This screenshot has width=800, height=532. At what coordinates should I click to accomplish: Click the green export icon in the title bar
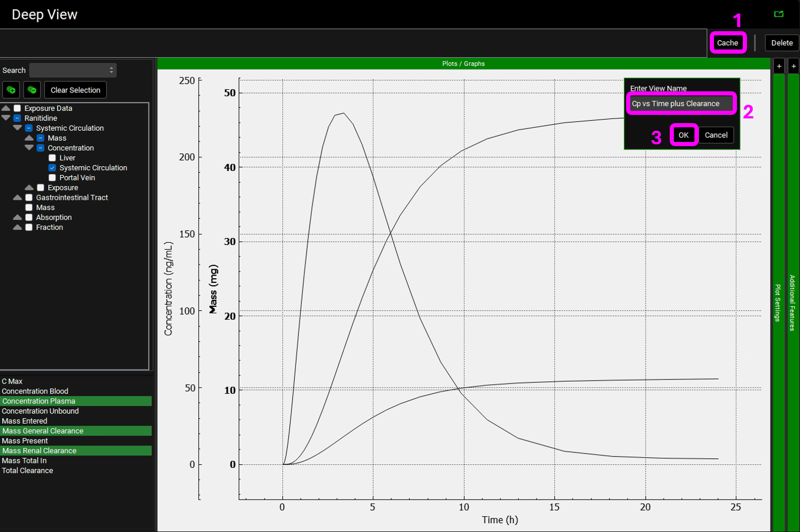(x=778, y=14)
